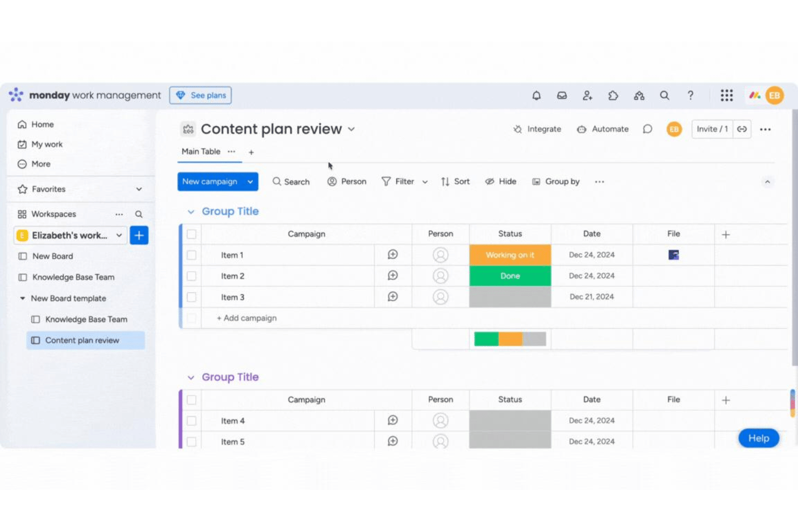The image size is (798, 532).
Task: Open the apps puzzle-piece icon
Action: click(x=613, y=95)
